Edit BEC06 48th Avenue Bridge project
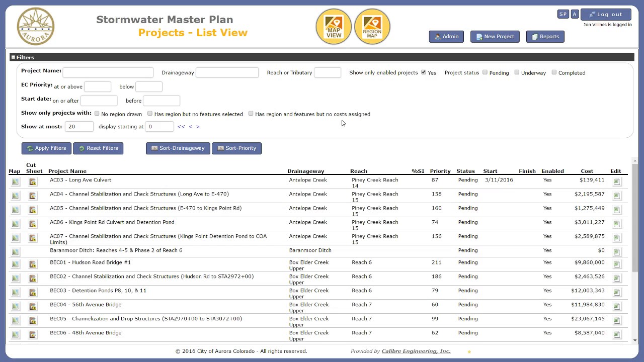The width and height of the screenshot is (644, 362). (617, 334)
